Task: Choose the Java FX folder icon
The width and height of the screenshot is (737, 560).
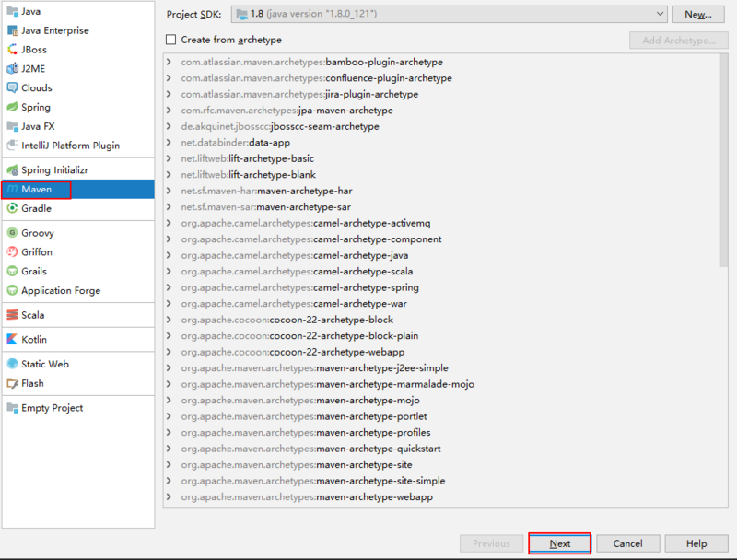Action: point(12,126)
